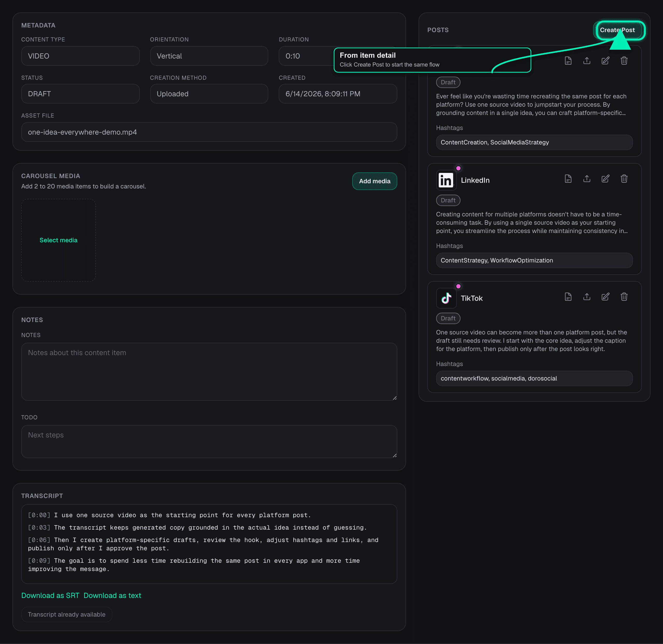Image resolution: width=663 pixels, height=644 pixels.
Task: Click the transcript line at [0:06]
Action: coord(203,544)
